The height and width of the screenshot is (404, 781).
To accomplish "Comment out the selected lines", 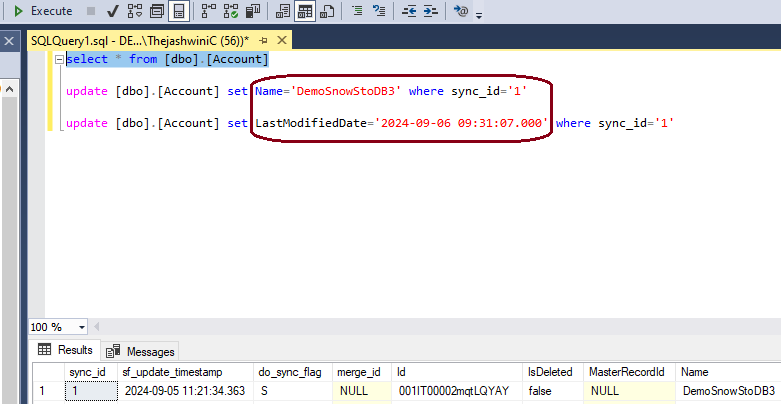I will pyautogui.click(x=357, y=11).
